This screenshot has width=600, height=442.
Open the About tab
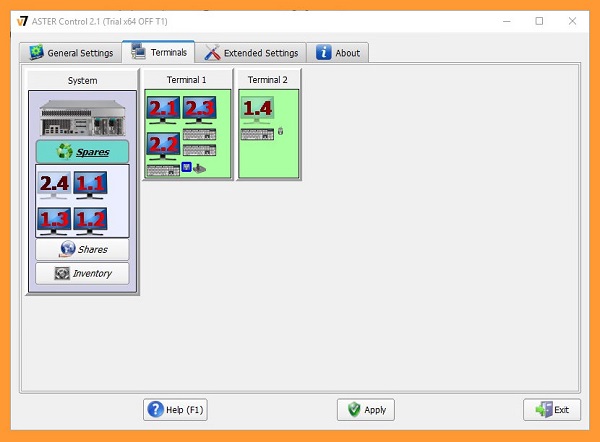pos(338,53)
